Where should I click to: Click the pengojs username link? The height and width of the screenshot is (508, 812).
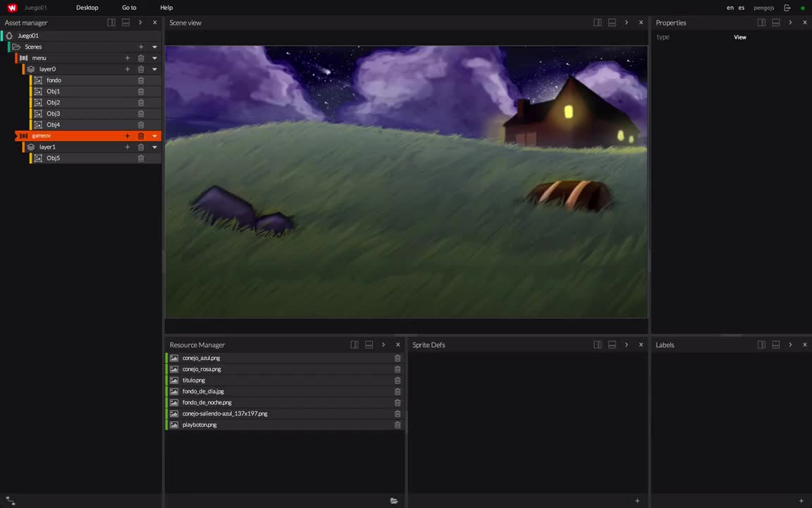[x=763, y=7]
